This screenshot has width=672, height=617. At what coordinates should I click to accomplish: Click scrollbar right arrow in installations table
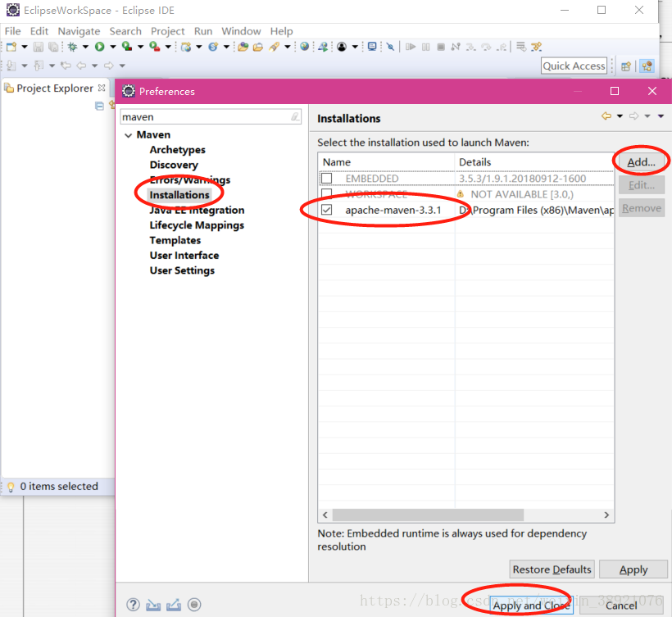click(x=606, y=515)
